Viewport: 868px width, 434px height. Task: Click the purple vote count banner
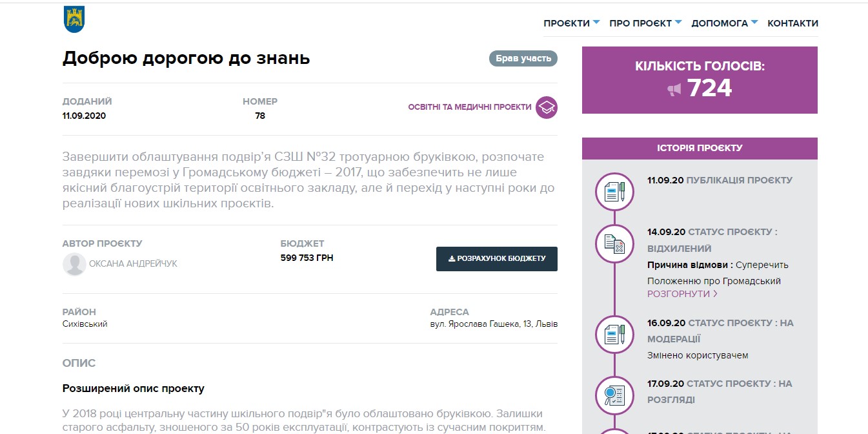tap(700, 80)
